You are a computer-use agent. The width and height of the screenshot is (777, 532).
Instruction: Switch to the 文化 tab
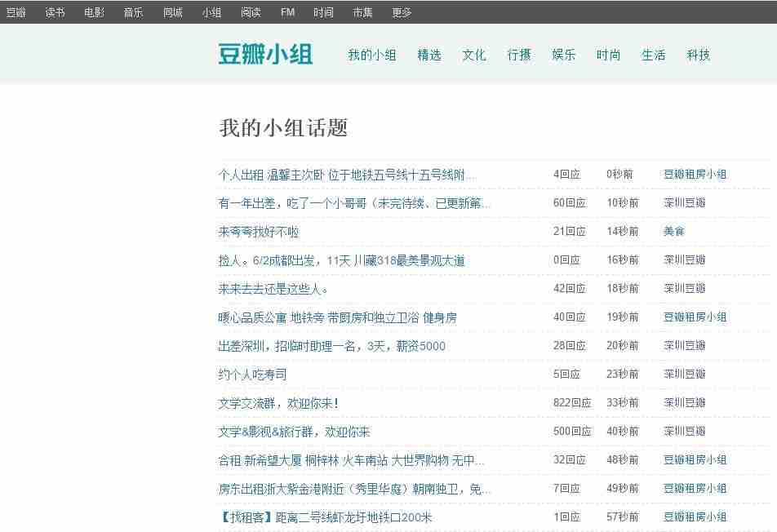pos(473,55)
